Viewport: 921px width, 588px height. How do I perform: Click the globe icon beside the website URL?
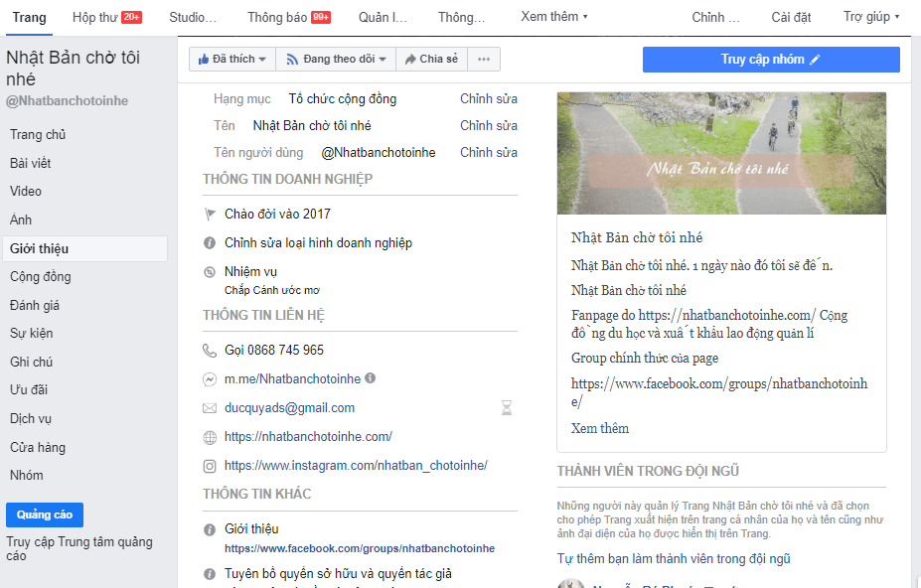click(210, 437)
